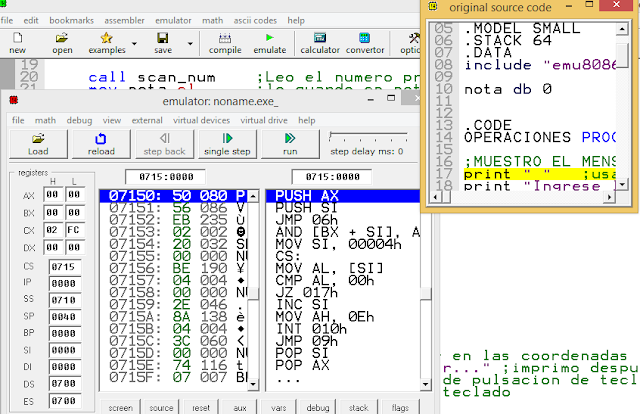Open the assembler menu
640x414 pixels.
click(x=124, y=20)
